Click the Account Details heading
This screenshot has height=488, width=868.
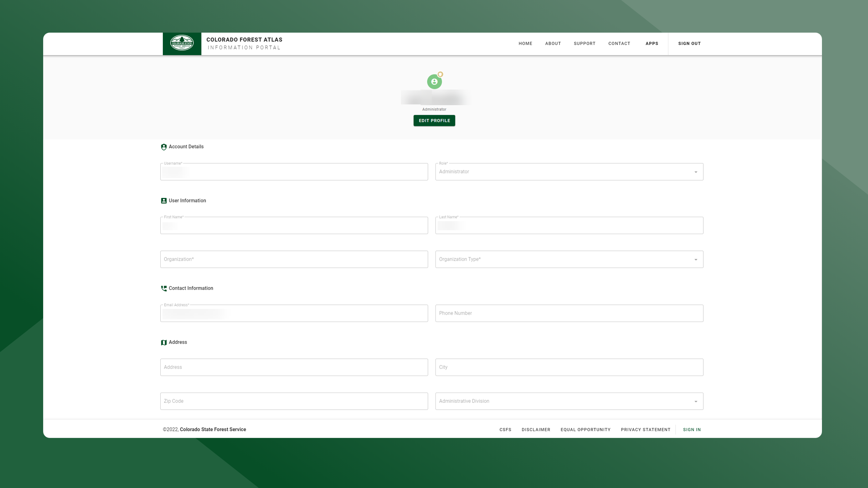pyautogui.click(x=186, y=147)
